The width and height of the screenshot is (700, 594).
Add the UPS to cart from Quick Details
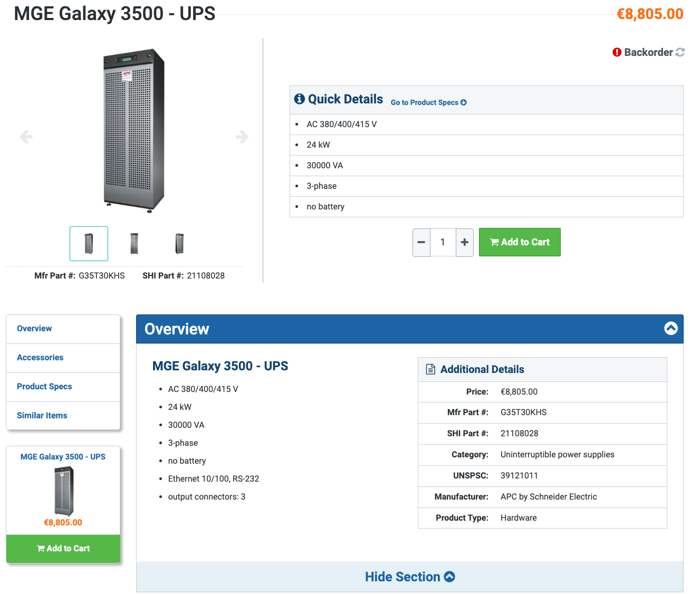point(520,242)
